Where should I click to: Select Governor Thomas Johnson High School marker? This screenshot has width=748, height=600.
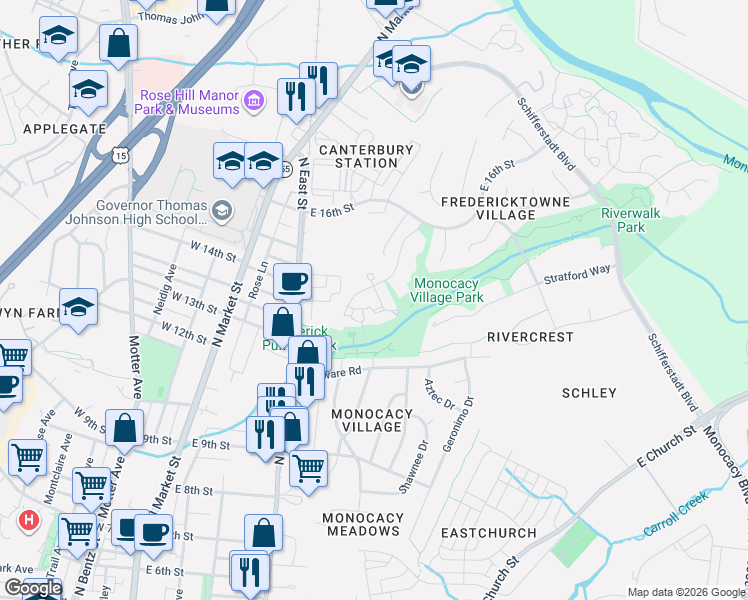[222, 211]
